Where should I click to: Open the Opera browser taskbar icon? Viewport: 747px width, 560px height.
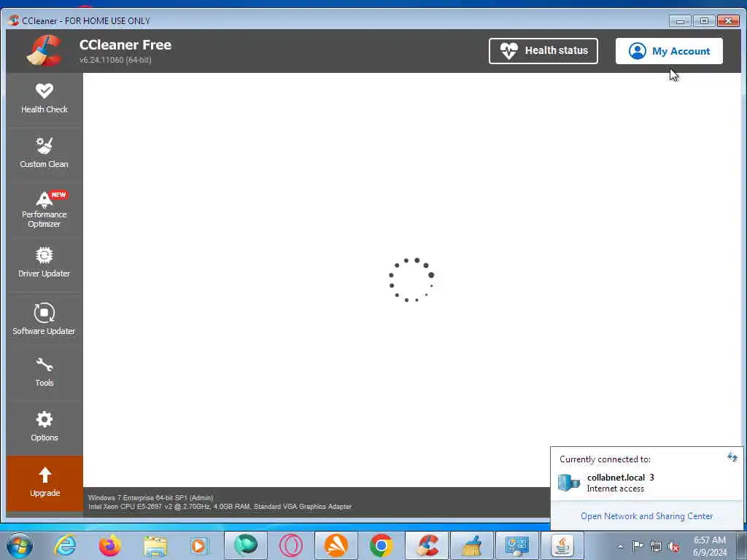(x=290, y=545)
